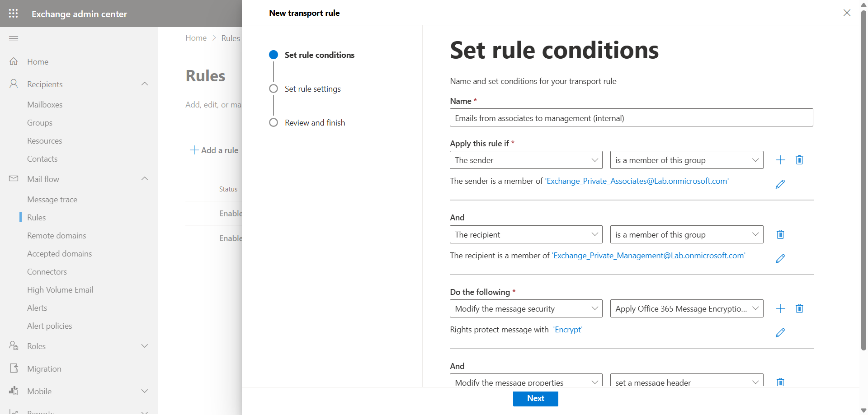
Task: Delete the message header action with trash icon
Action: pos(780,382)
